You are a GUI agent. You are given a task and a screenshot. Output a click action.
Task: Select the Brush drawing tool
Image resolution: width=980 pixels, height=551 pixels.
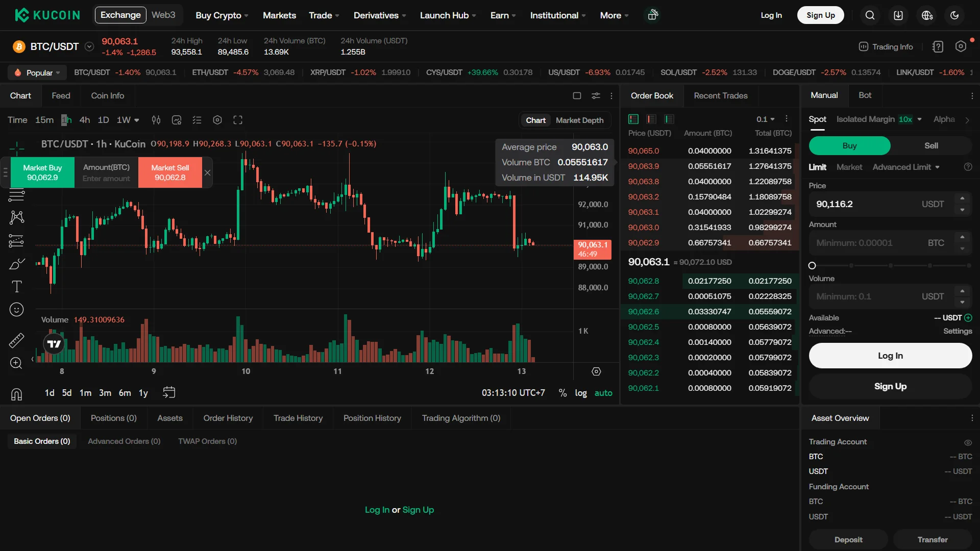click(x=17, y=264)
